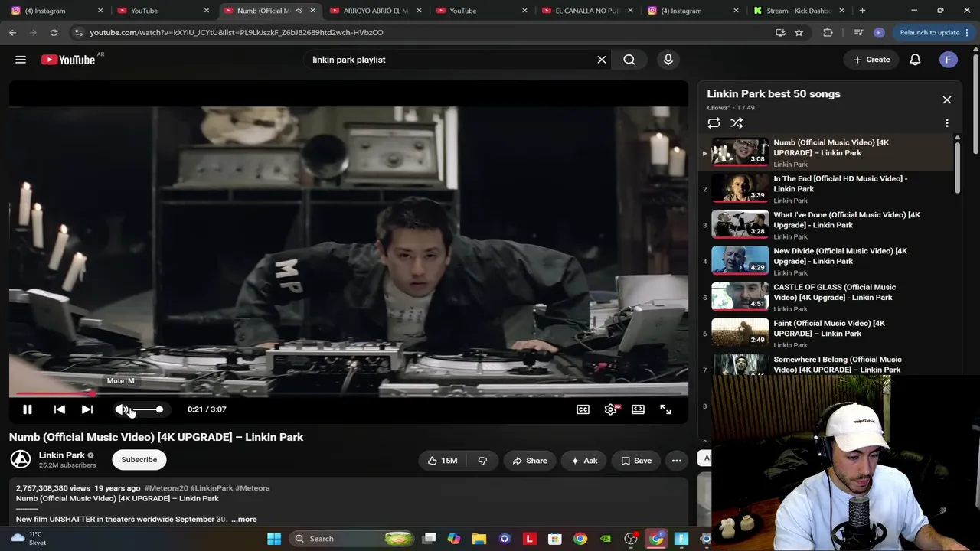Viewport: 980px width, 551px height.
Task: Switch to the Stream - Kick Dashboard tab
Action: (799, 11)
